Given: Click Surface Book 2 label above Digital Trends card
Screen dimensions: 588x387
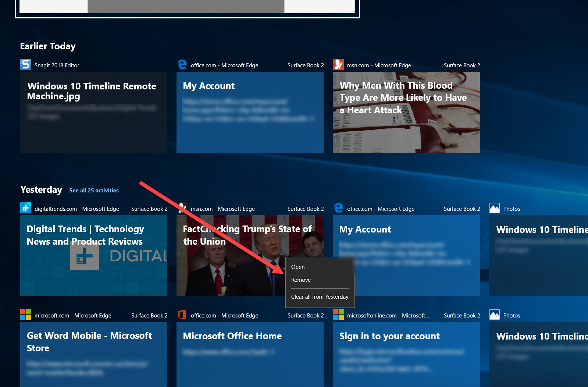Looking at the screenshot, I should [x=149, y=209].
